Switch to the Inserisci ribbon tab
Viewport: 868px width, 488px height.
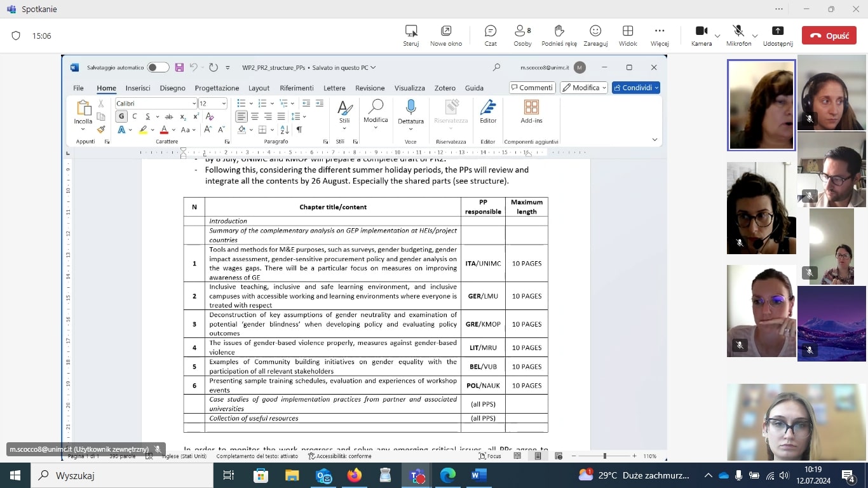point(138,88)
